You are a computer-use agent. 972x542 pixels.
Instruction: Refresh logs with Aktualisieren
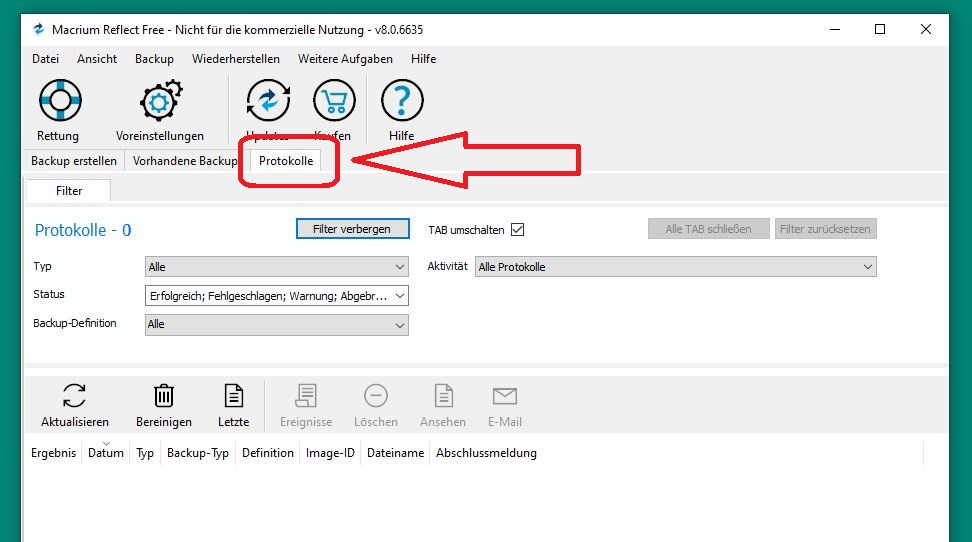[x=74, y=396]
